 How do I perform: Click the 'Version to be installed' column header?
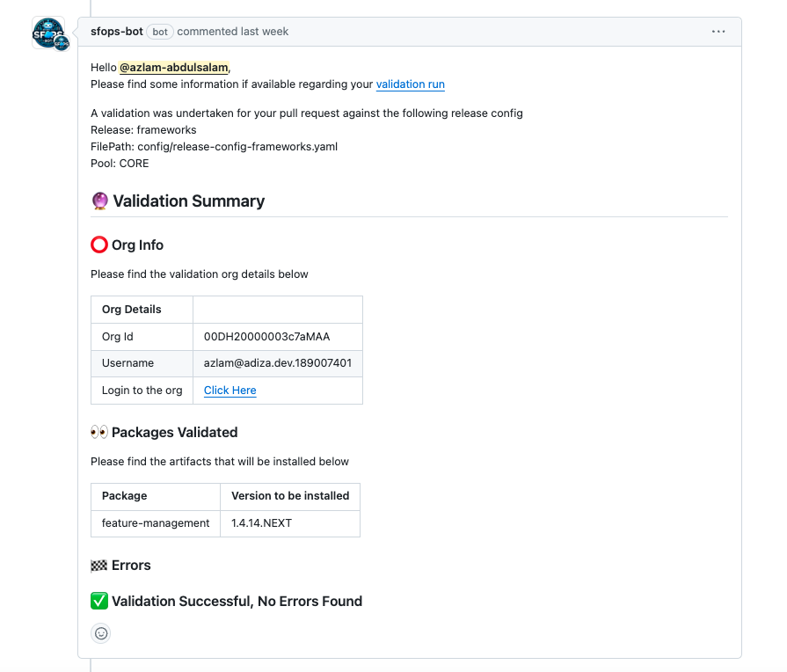pos(290,496)
